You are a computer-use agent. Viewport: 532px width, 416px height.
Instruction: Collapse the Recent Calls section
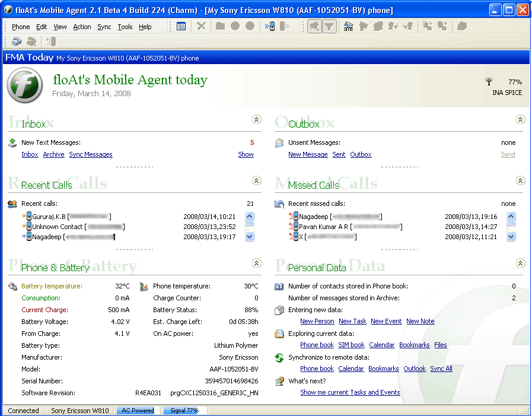click(256, 180)
